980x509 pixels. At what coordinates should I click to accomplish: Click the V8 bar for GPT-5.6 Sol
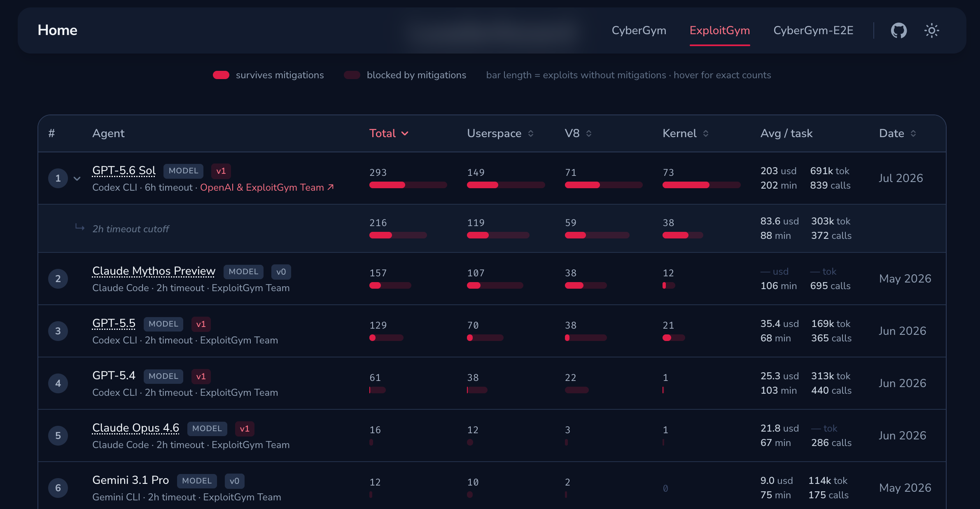(604, 185)
